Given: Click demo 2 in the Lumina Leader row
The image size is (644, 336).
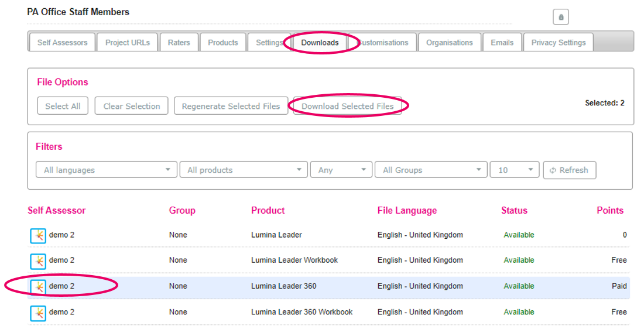Looking at the screenshot, I should 61,235.
